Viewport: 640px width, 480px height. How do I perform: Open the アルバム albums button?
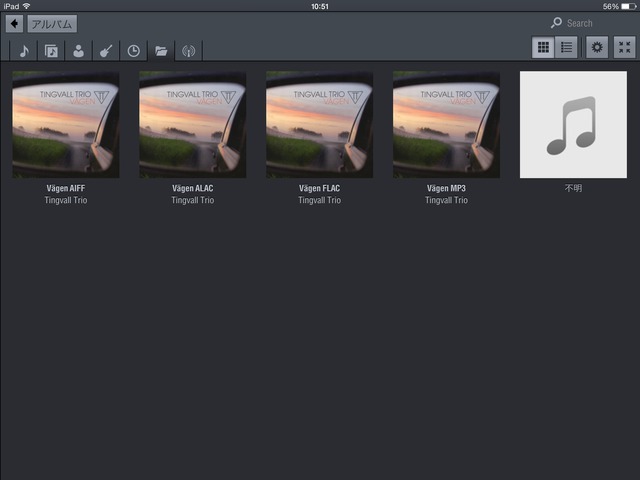tap(51, 23)
